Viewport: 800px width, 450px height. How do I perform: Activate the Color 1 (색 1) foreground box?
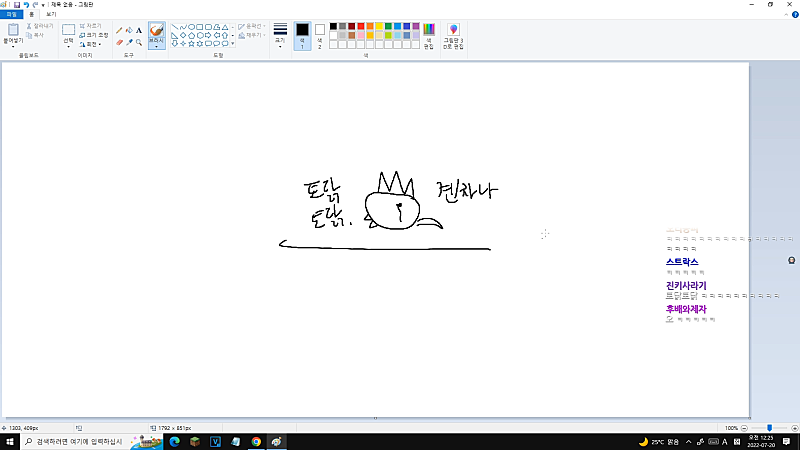(302, 35)
